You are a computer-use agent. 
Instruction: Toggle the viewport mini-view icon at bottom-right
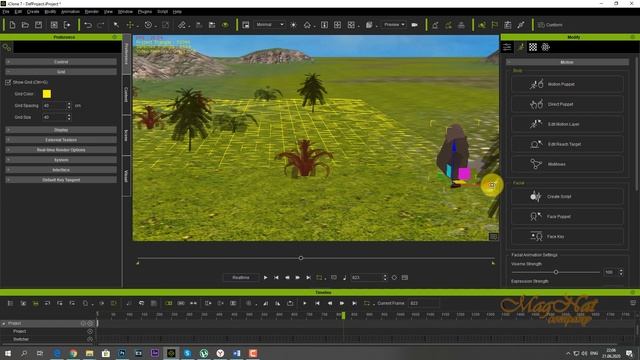point(493,236)
